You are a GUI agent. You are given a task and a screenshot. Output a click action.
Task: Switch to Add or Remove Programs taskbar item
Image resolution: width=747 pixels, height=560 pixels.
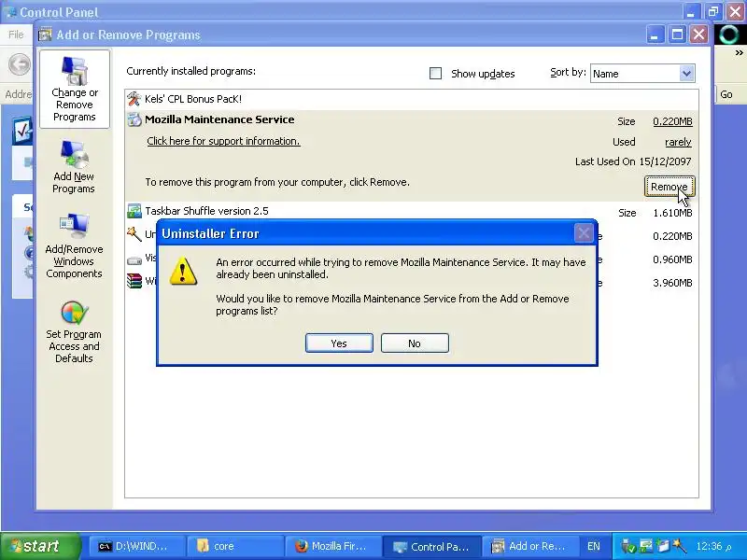pyautogui.click(x=530, y=546)
